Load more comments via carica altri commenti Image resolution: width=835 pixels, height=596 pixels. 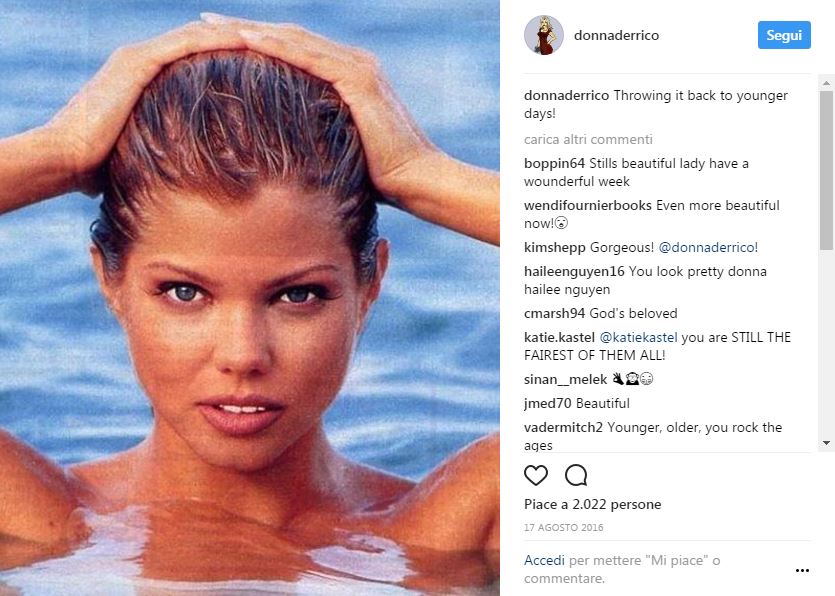588,140
